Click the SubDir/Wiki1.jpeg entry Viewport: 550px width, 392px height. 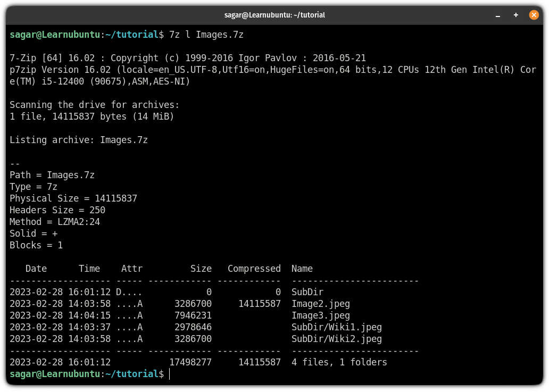336,327
